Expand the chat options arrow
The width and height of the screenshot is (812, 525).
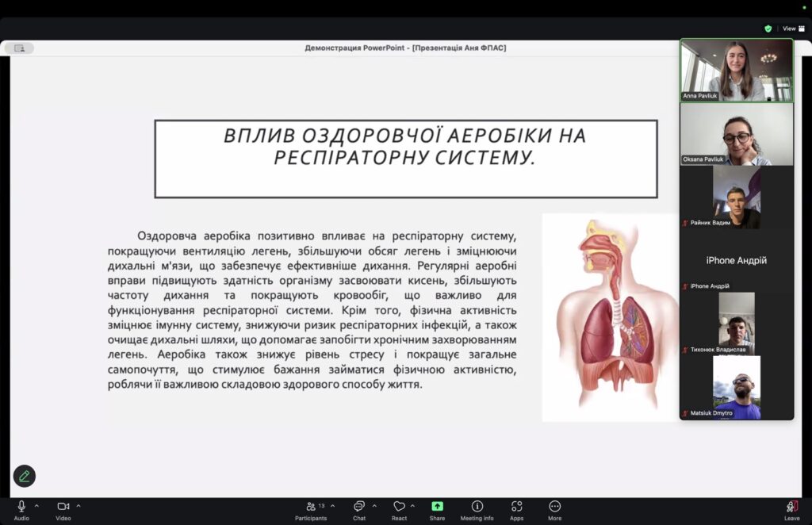pyautogui.click(x=374, y=506)
